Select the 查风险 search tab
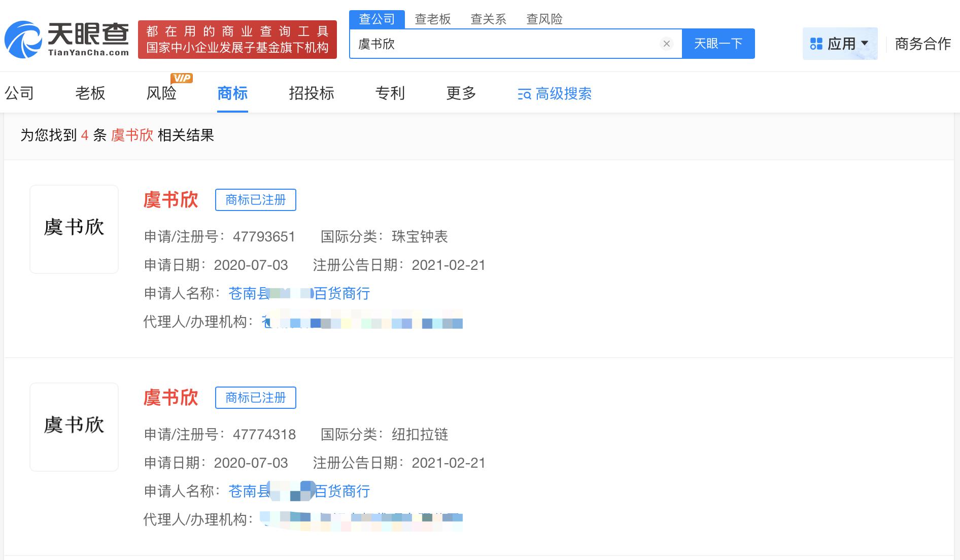 pos(544,19)
